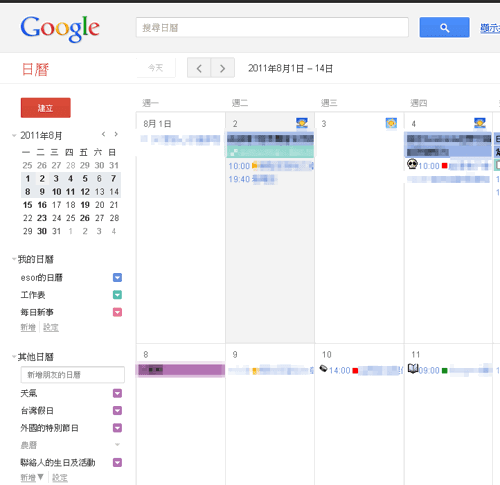Toggle visibility of 台灣假日 calendar

click(x=37, y=411)
